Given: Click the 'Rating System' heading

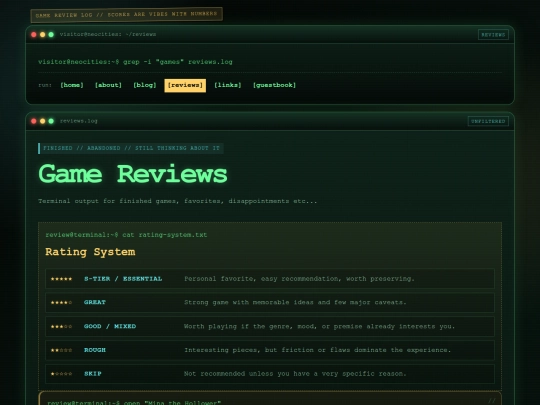Looking at the screenshot, I should point(90,252).
